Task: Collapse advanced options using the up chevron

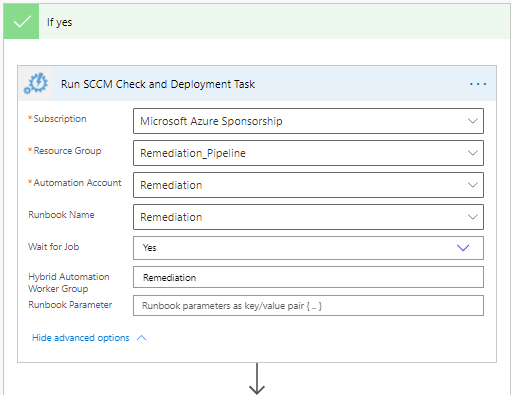Action: tap(142, 338)
